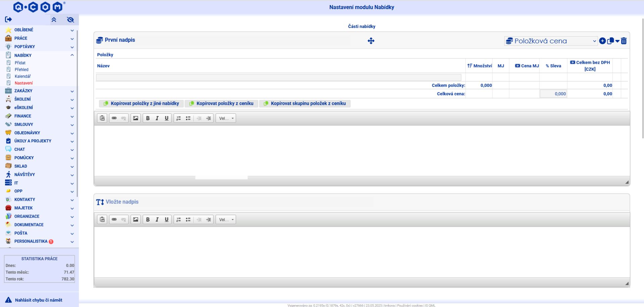
Task: Open the Položková cena type dropdown
Action: click(x=551, y=41)
